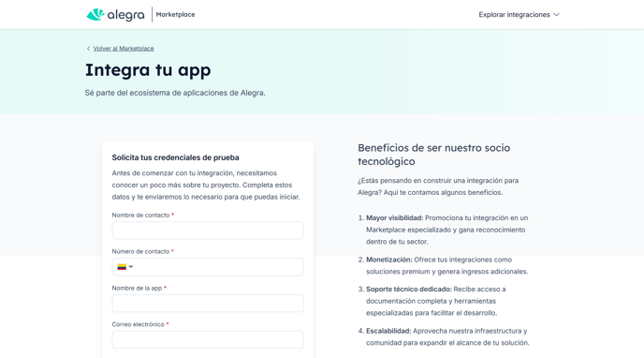This screenshot has width=644, height=358.
Task: Open the Marketplace header label
Action: (175, 14)
